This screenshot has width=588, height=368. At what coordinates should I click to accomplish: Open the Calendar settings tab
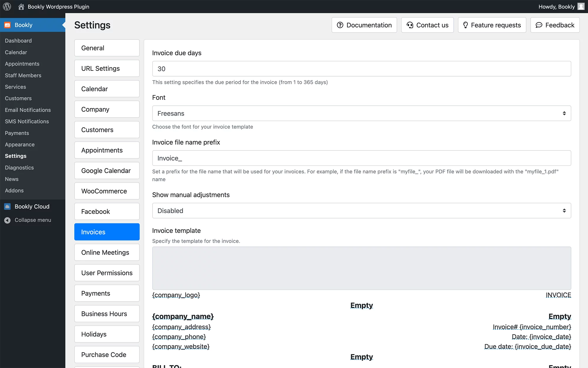click(x=107, y=89)
